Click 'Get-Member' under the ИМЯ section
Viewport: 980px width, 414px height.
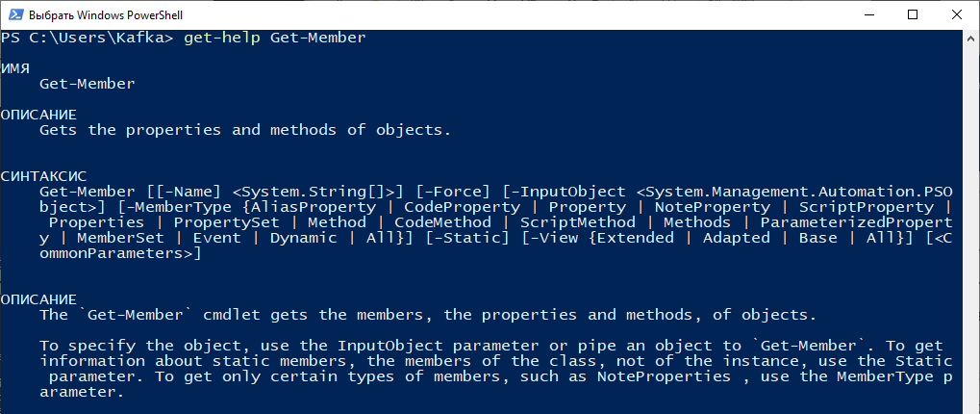coord(87,84)
